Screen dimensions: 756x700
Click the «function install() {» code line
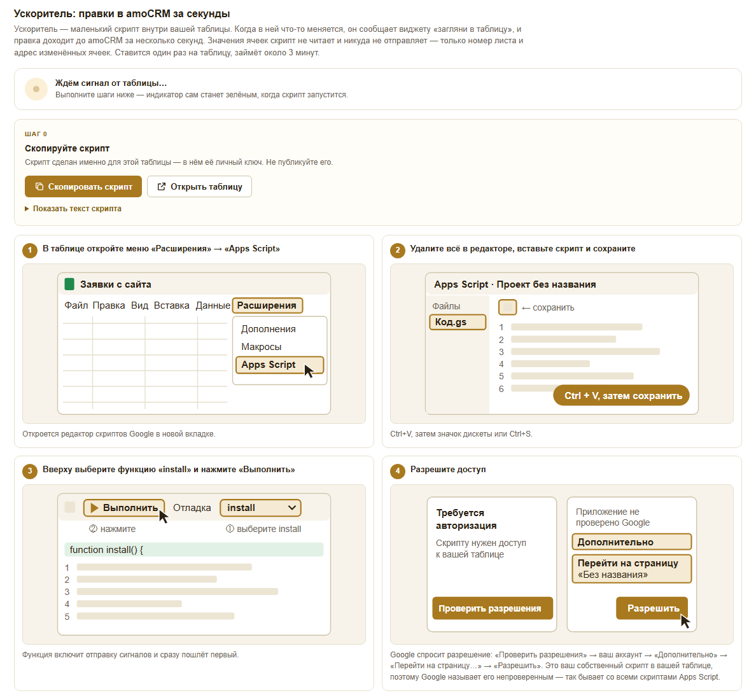pyautogui.click(x=194, y=550)
